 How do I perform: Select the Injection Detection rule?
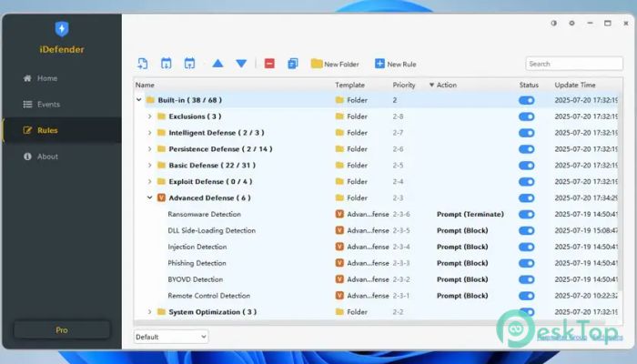197,247
